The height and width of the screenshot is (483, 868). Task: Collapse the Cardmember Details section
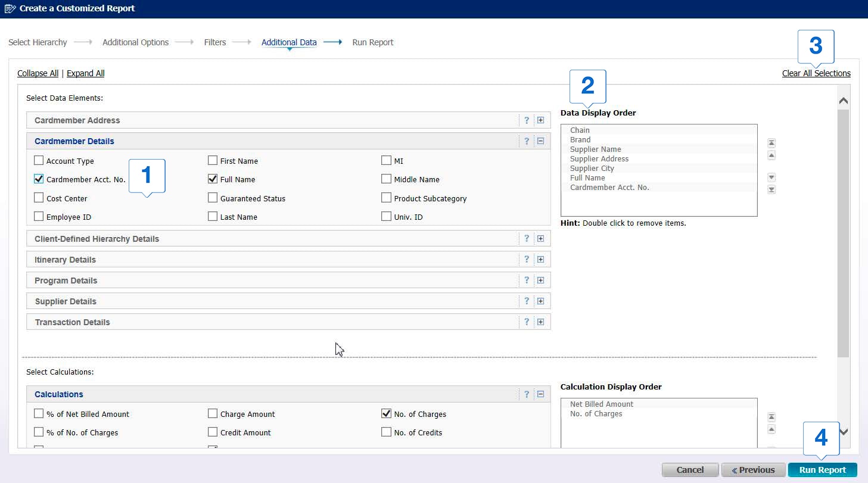pos(540,141)
